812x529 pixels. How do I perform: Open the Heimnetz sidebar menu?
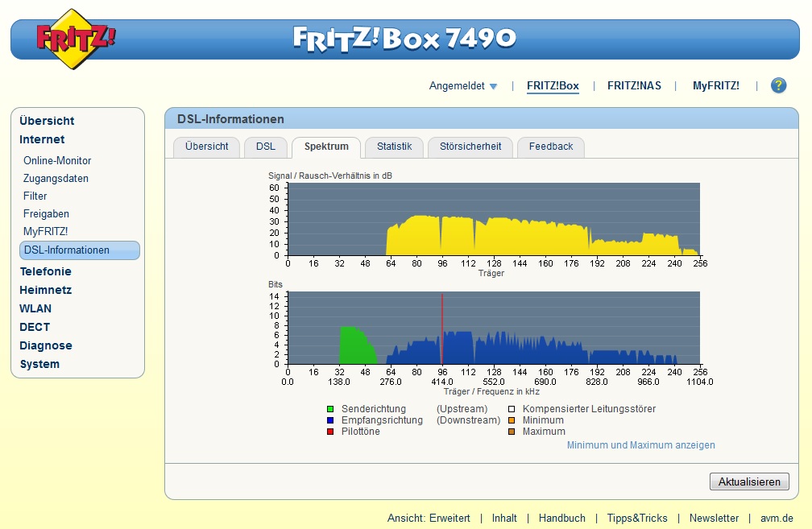[x=46, y=290]
